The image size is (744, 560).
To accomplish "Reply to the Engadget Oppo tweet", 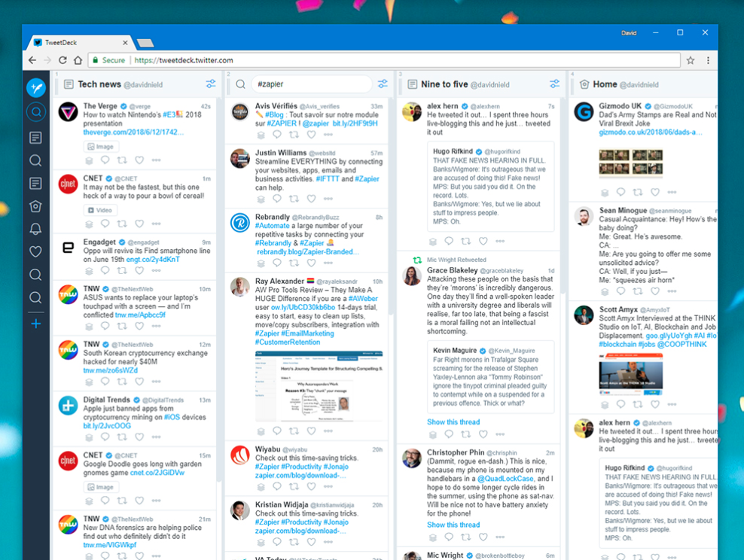I will tap(105, 270).
